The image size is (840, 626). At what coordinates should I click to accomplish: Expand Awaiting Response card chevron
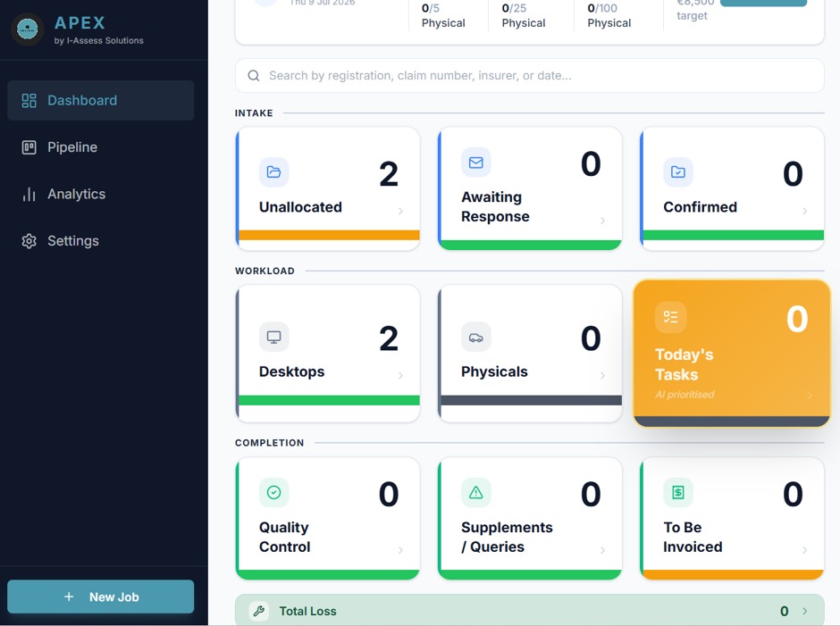pyautogui.click(x=602, y=220)
